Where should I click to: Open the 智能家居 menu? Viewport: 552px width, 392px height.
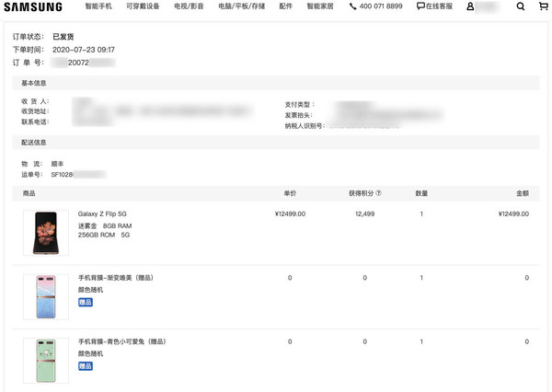[x=320, y=6]
